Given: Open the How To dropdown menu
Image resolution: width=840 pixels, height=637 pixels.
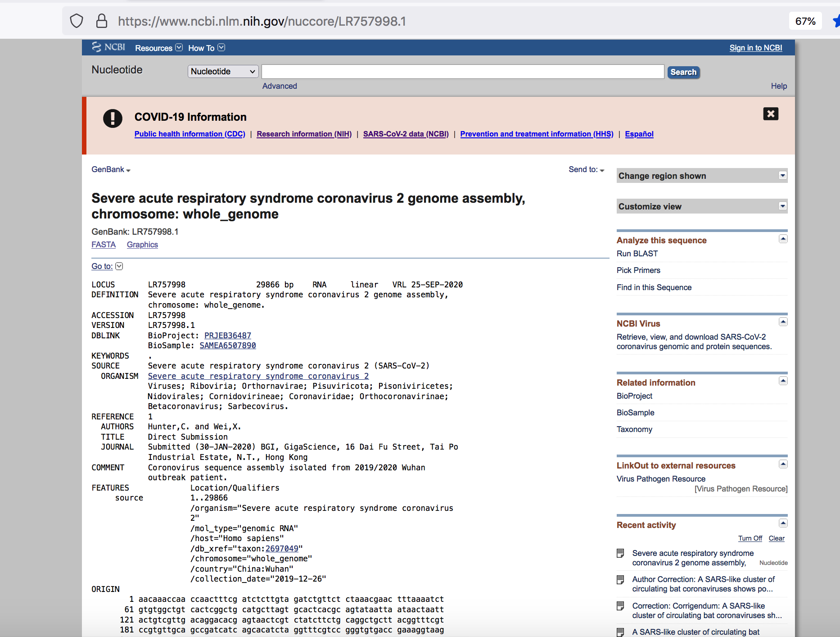Looking at the screenshot, I should tap(206, 48).
